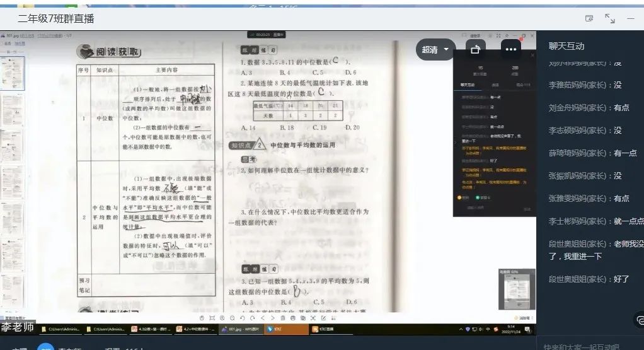Open the three-dots more options button
644x350 pixels.
pos(510,49)
